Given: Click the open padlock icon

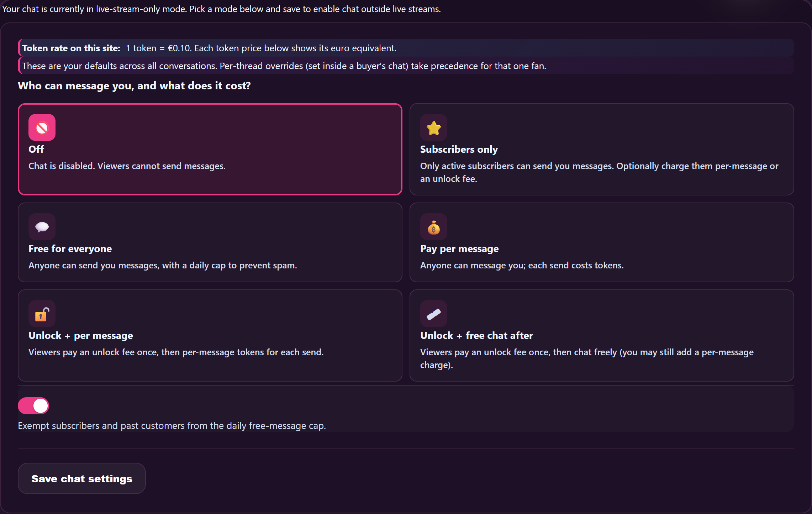Looking at the screenshot, I should tap(42, 314).
